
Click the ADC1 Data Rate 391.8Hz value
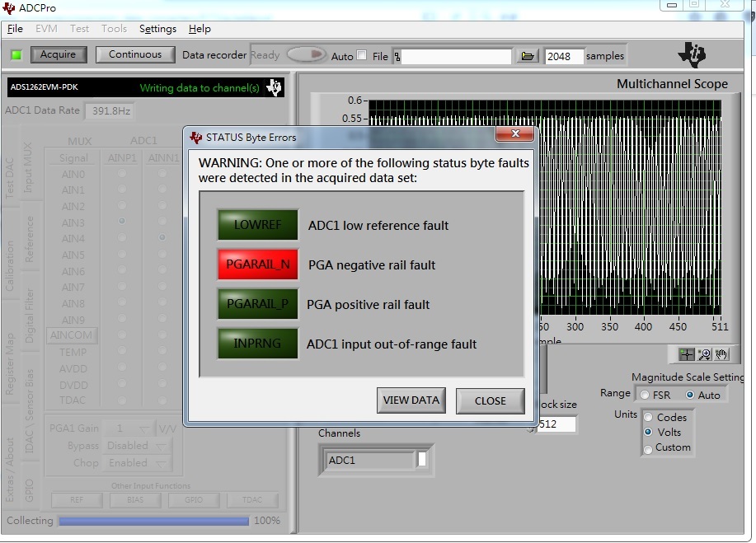tap(110, 110)
